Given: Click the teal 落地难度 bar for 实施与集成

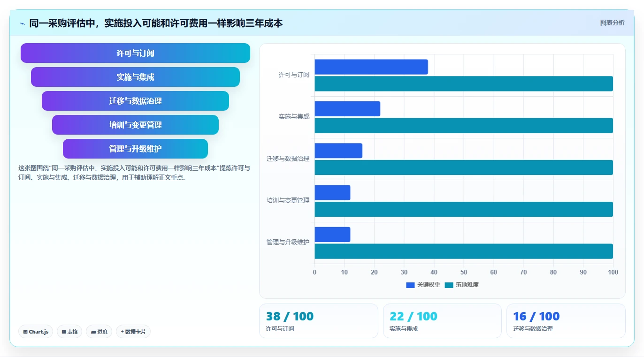Looking at the screenshot, I should [464, 126].
